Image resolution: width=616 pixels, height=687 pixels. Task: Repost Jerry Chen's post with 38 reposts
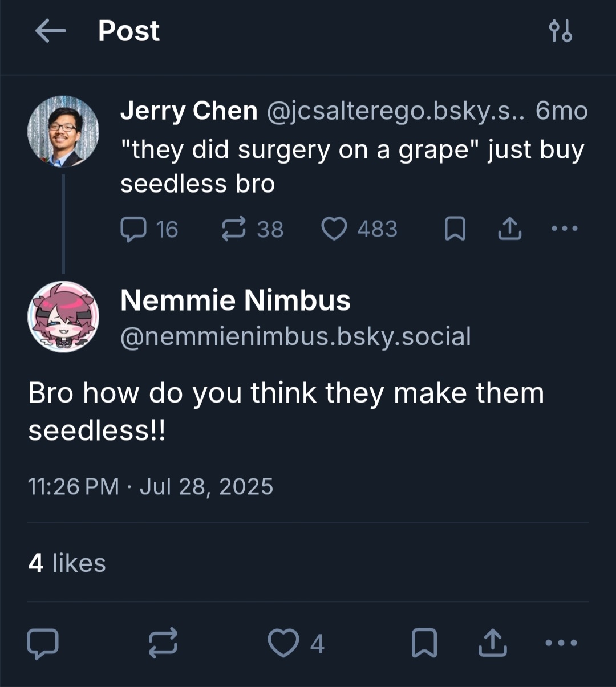tap(234, 229)
